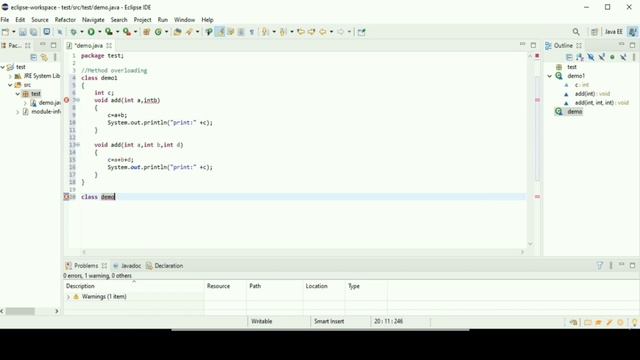Click the Back navigation arrow icon

pos(323,32)
